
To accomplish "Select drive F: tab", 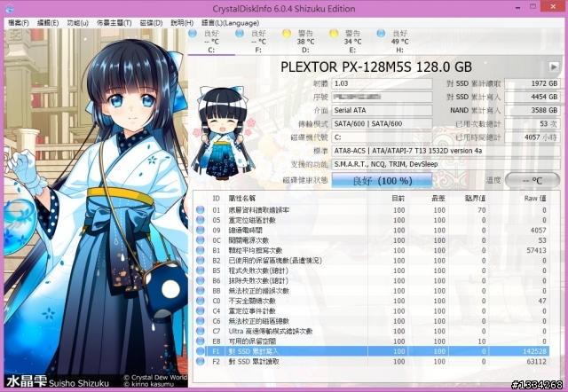I will tap(258, 42).
